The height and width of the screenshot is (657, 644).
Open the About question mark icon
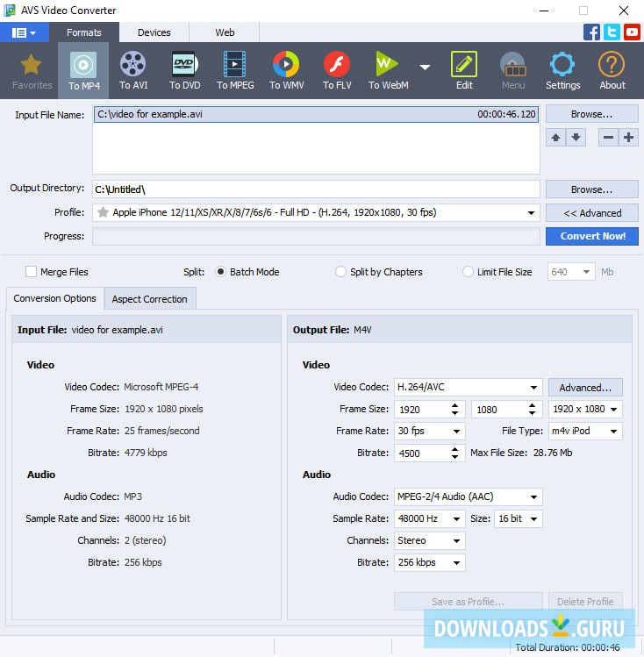click(x=612, y=71)
